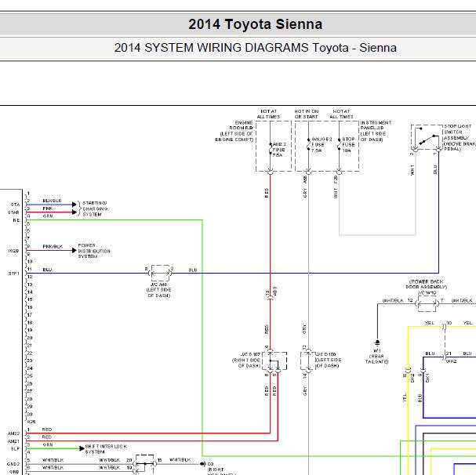Click the GAUGE2 fuse 7.5A label
This screenshot has width=476, height=475.
coord(322,144)
